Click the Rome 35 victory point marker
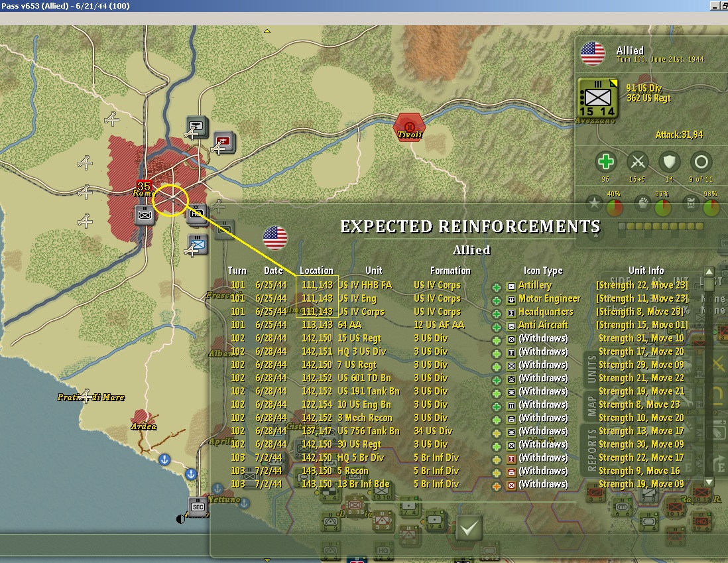This screenshot has width=728, height=563. click(144, 186)
